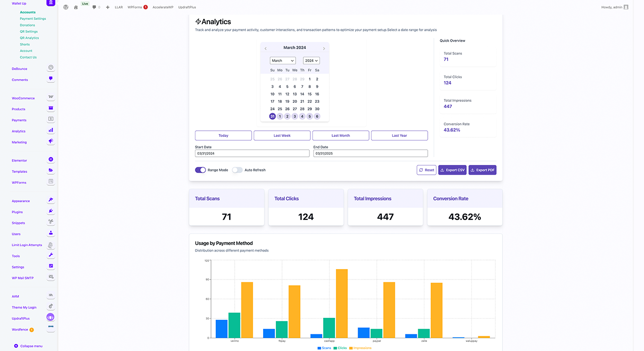Go to next month in calendar

click(x=324, y=48)
